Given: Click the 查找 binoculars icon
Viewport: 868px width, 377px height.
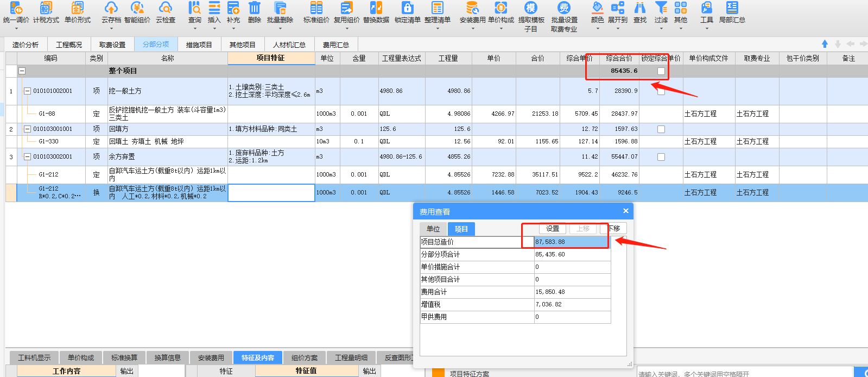Looking at the screenshot, I should (x=641, y=12).
